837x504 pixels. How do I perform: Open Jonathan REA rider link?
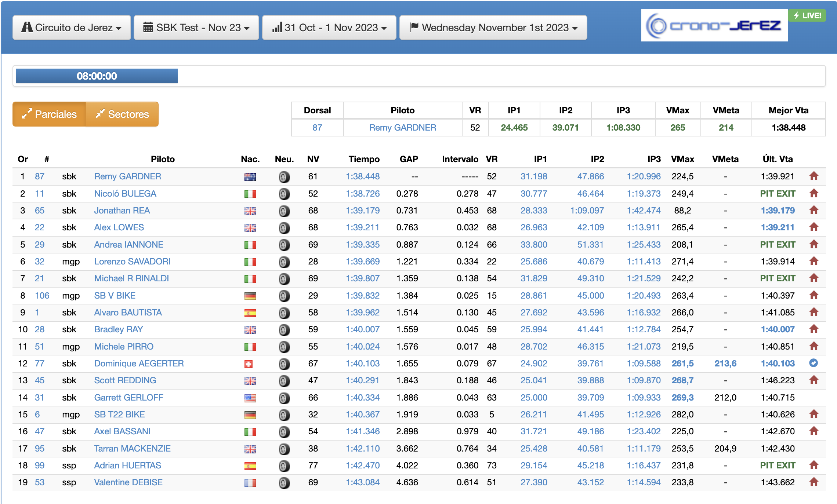point(122,211)
